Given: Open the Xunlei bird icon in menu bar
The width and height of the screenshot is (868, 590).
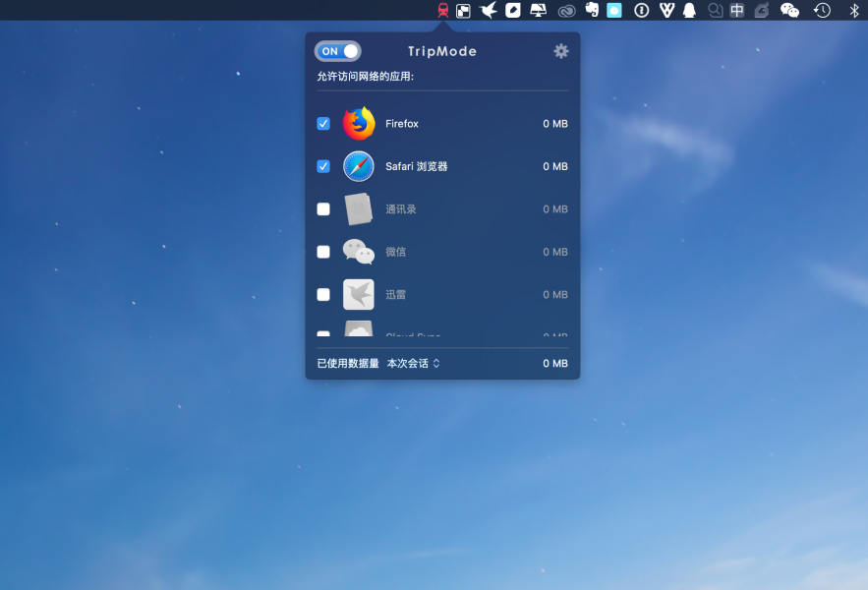Looking at the screenshot, I should (x=489, y=10).
